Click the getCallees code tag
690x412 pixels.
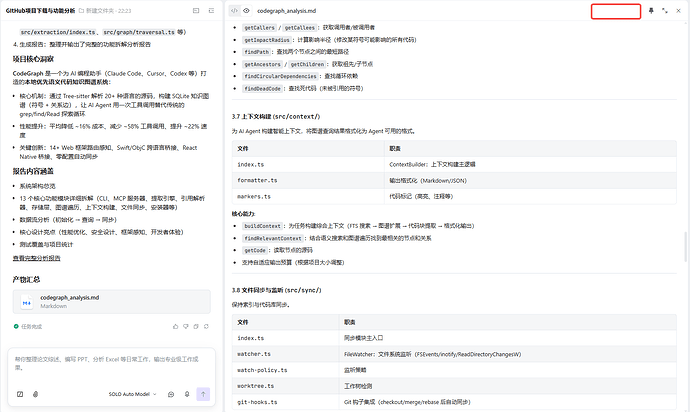pyautogui.click(x=300, y=28)
